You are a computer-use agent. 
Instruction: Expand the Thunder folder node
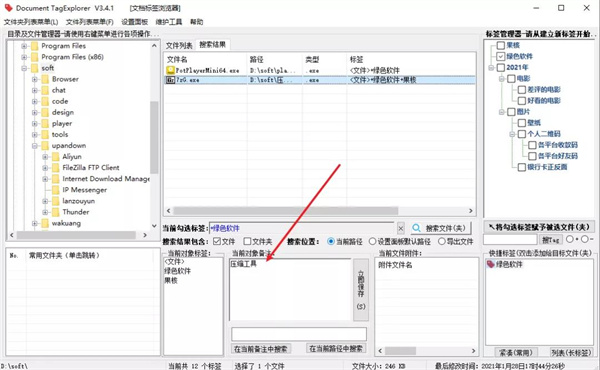[45, 212]
